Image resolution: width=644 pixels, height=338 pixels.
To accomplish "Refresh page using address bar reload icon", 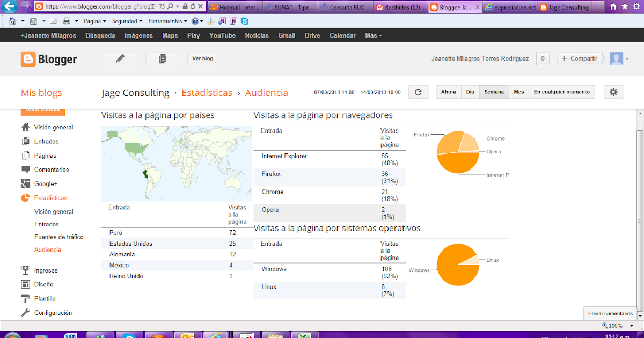I will click(193, 7).
